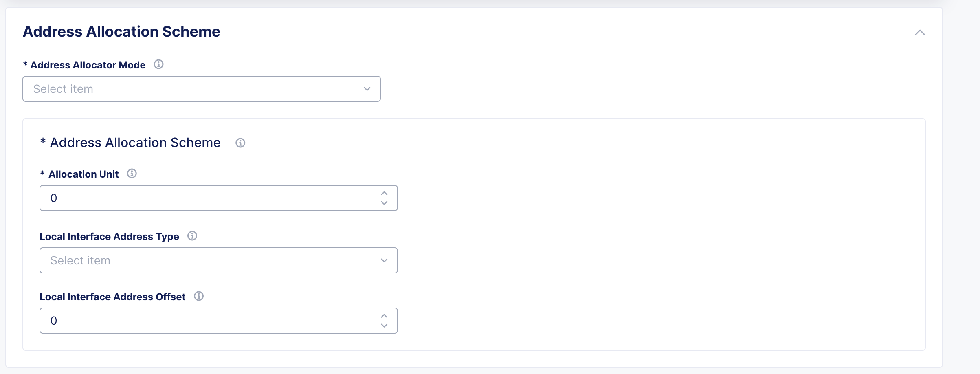980x374 pixels.
Task: Click the Address Allocator Mode label
Action: click(x=88, y=65)
